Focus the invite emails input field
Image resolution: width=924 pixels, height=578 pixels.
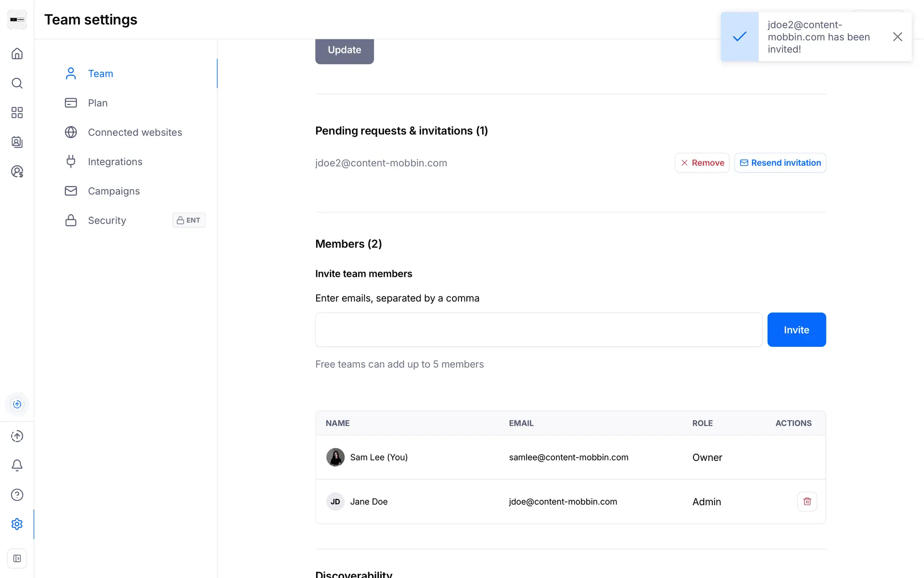[x=539, y=330]
